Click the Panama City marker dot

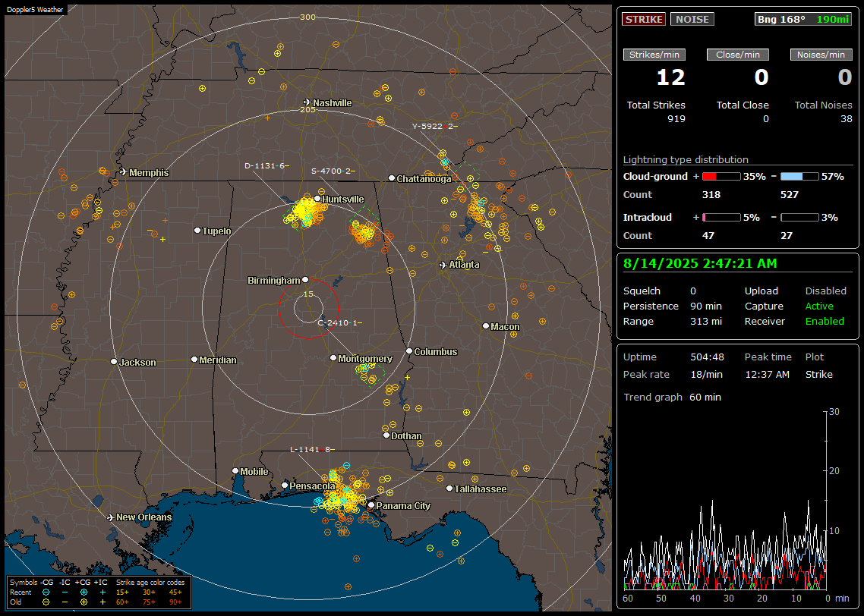(371, 504)
